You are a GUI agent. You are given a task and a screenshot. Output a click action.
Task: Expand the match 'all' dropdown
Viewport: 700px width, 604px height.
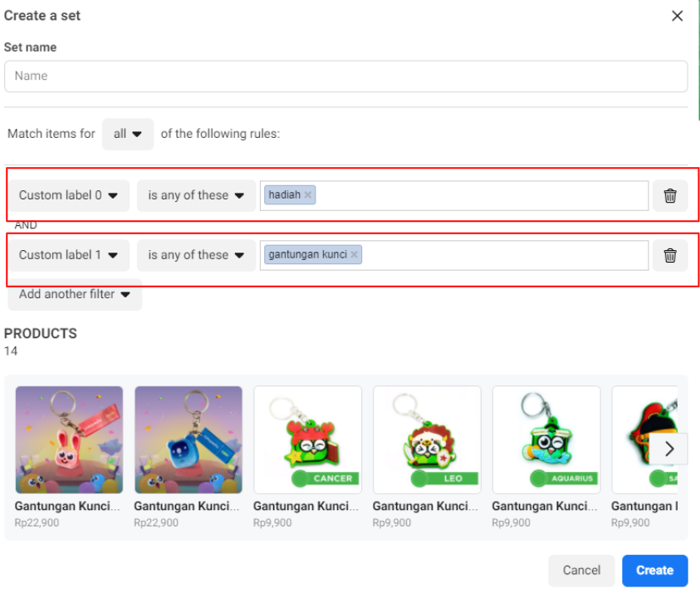pyautogui.click(x=128, y=134)
